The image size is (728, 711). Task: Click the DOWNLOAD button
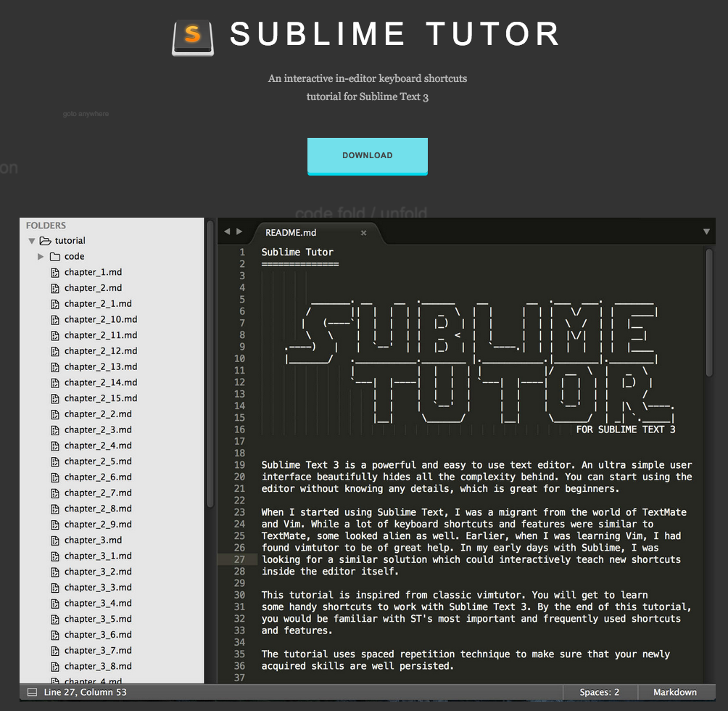367,155
